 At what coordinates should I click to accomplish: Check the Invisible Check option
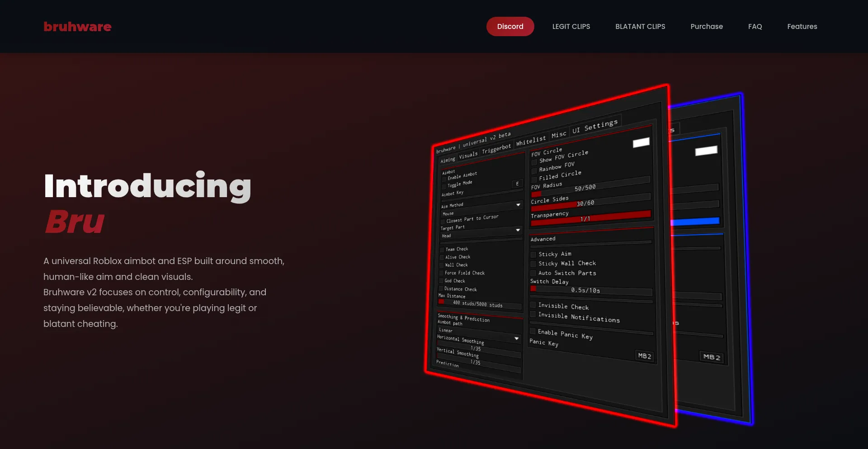(x=533, y=305)
